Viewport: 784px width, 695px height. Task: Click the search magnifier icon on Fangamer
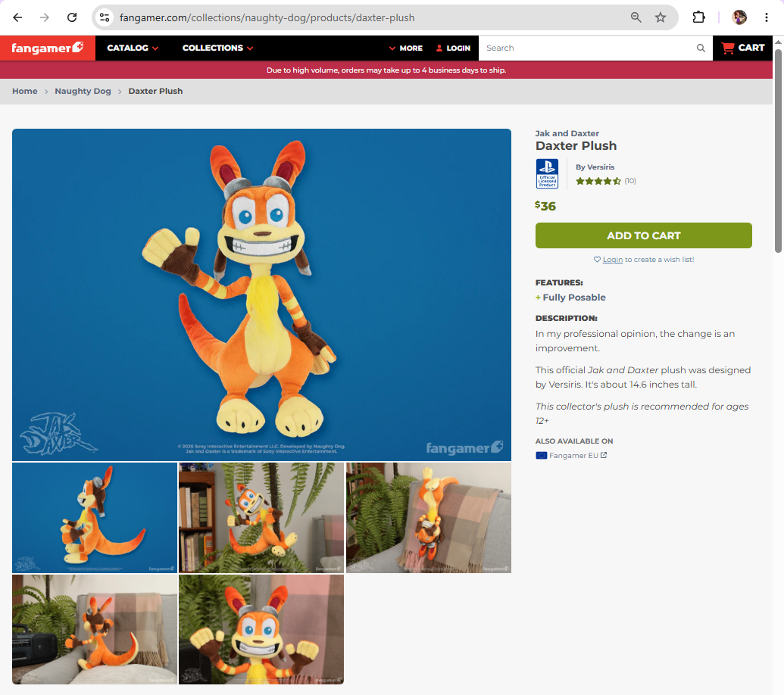point(701,48)
